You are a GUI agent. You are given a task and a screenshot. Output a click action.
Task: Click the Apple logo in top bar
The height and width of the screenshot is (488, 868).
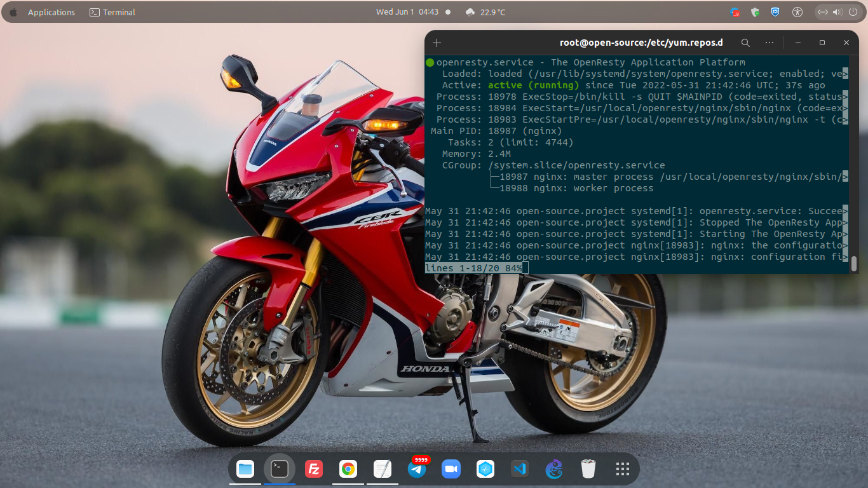pos(13,12)
